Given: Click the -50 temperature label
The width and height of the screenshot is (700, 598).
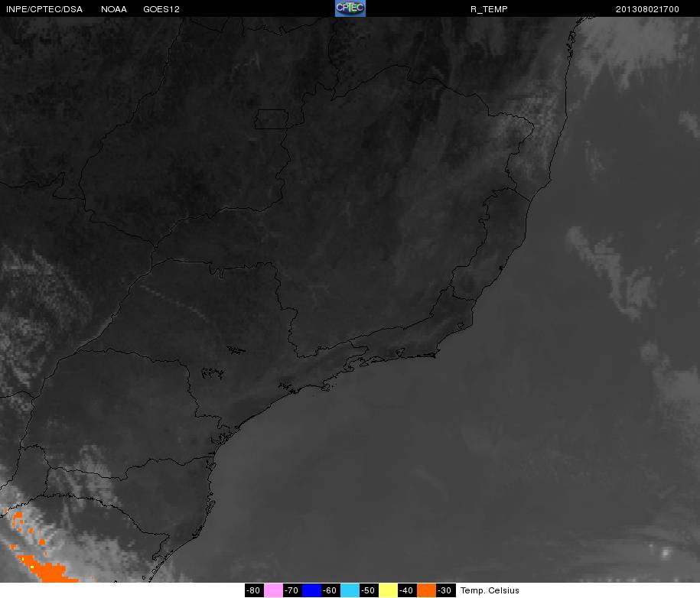Looking at the screenshot, I should 368,590.
